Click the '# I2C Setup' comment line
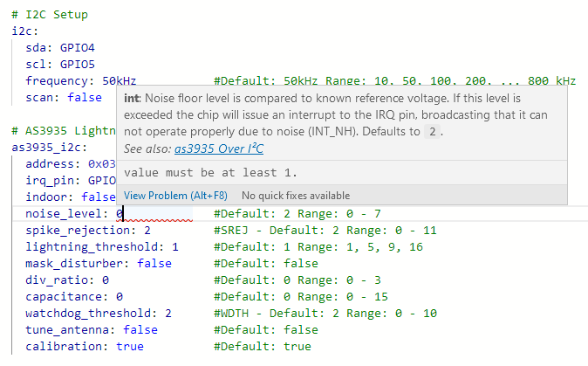This screenshot has width=588, height=366. point(50,15)
